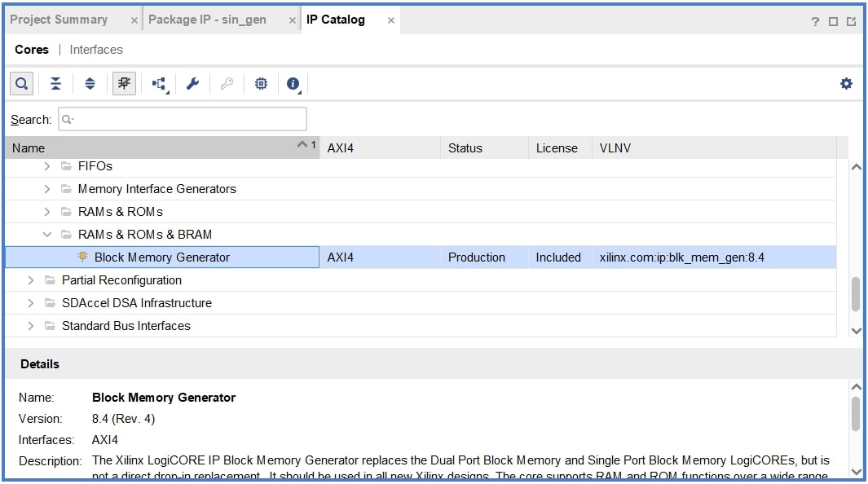Select the Interfaces view link
Viewport: 868px width, 484px height.
pos(96,49)
